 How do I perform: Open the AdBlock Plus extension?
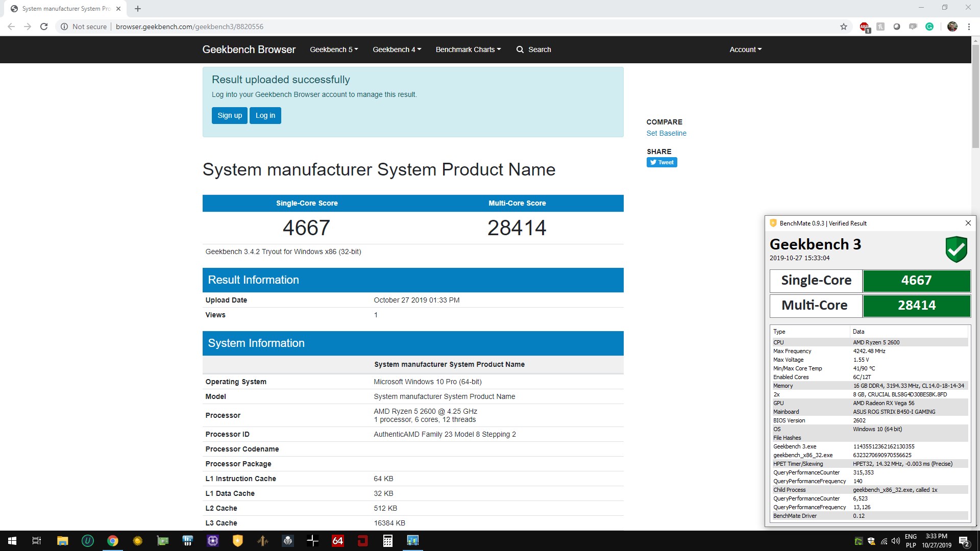[864, 27]
